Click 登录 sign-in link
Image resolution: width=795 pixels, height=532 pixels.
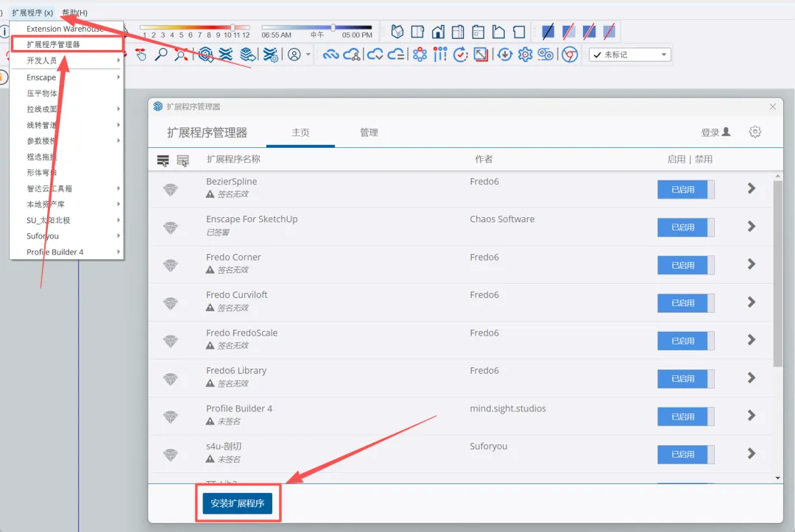tap(715, 132)
